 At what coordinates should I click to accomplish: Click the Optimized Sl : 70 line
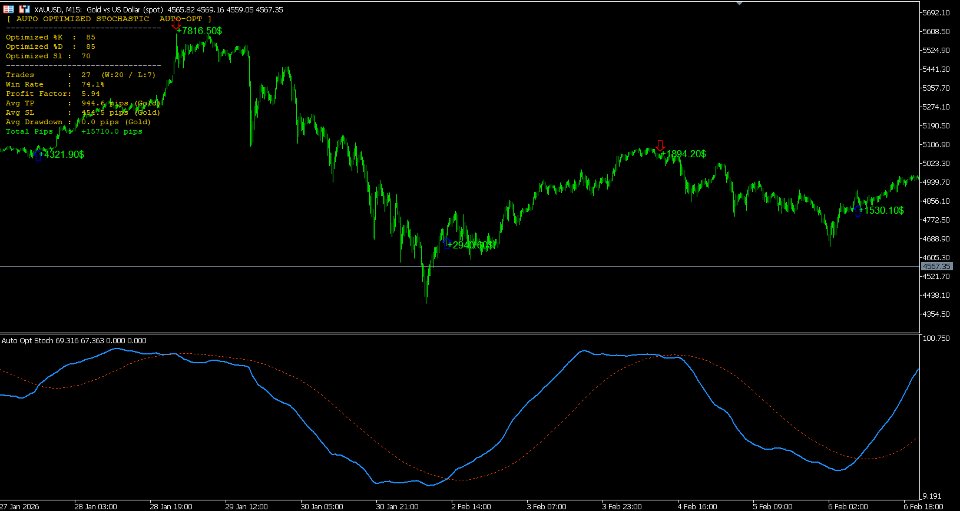pyautogui.click(x=48, y=56)
